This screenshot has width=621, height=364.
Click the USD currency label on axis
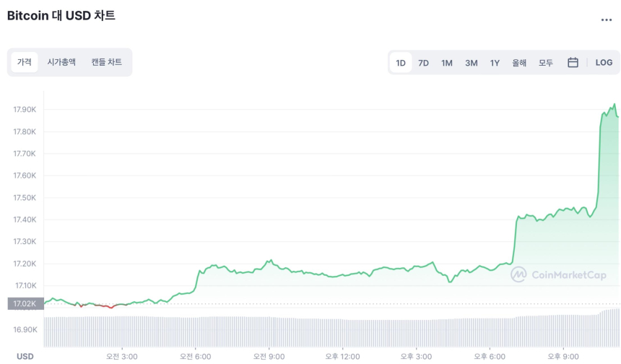click(25, 356)
